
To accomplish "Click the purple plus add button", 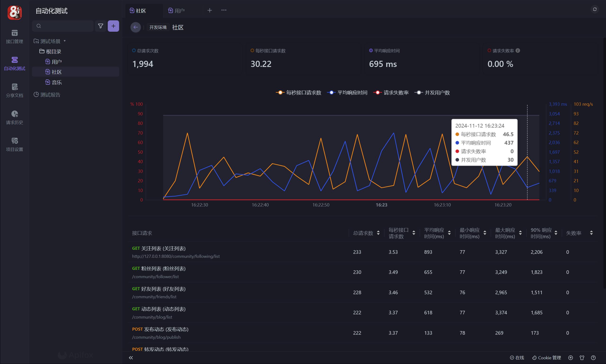I will tap(113, 26).
